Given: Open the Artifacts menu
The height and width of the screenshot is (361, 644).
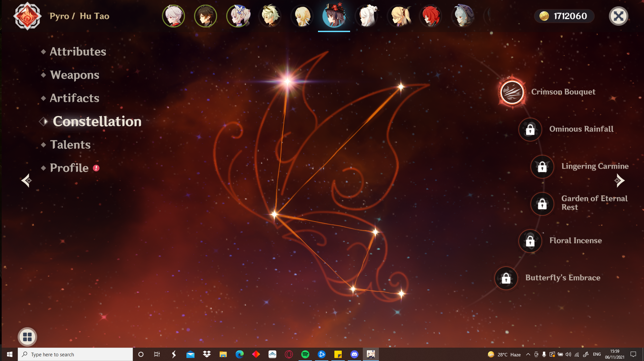Looking at the screenshot, I should click(x=74, y=98).
